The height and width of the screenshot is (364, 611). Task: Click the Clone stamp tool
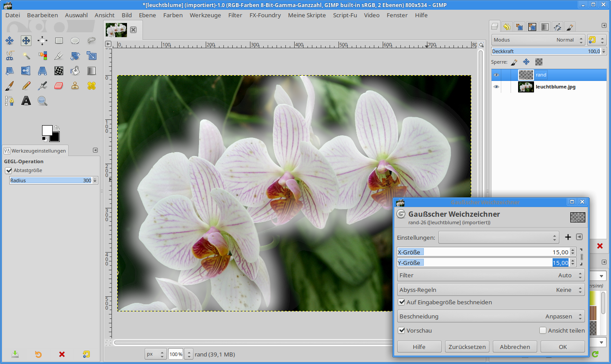[x=75, y=86]
